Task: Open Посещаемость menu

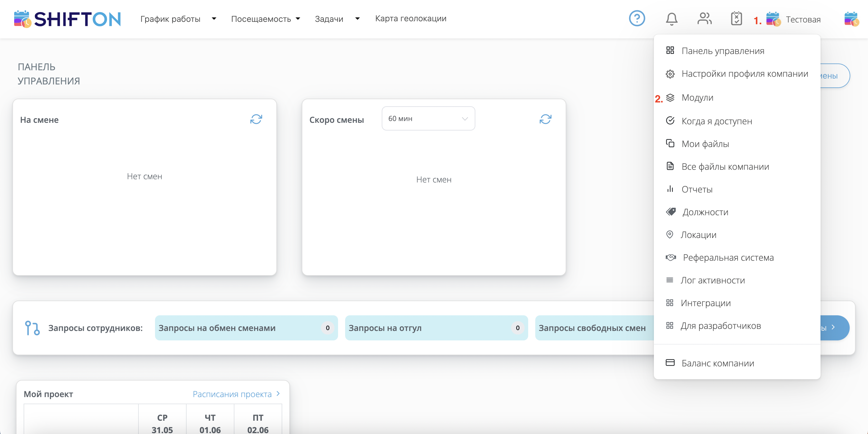Action: (x=261, y=19)
